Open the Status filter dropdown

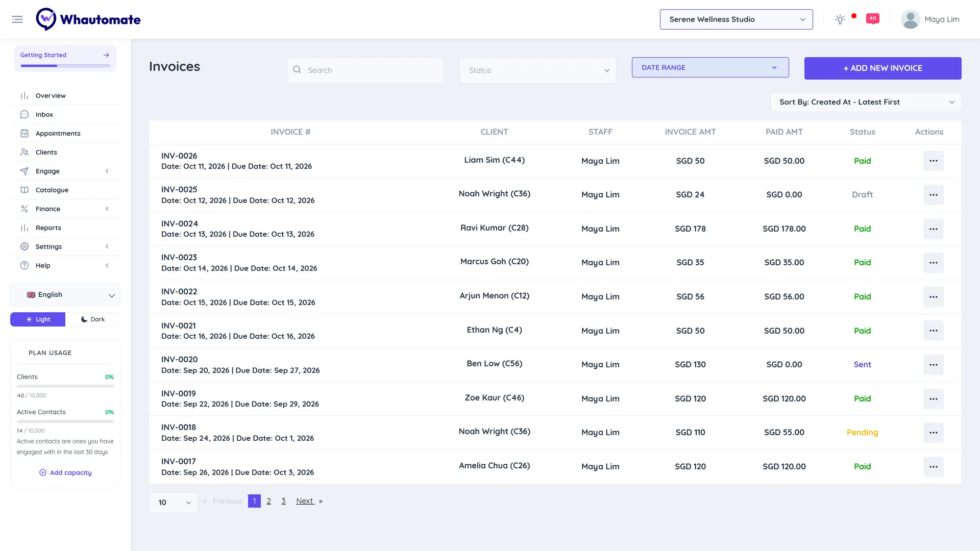pyautogui.click(x=537, y=70)
